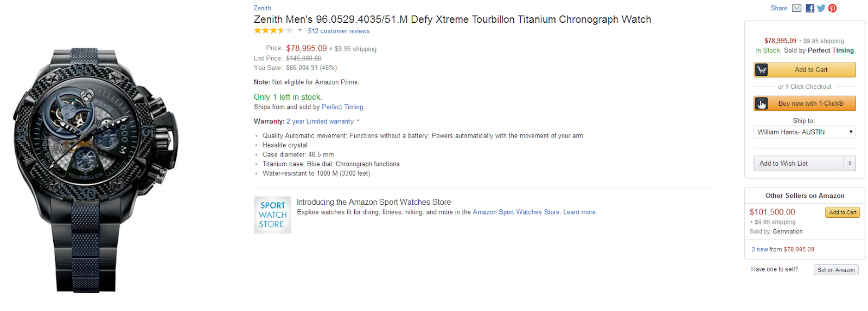Open the Ship to address dropdown

pos(805,132)
